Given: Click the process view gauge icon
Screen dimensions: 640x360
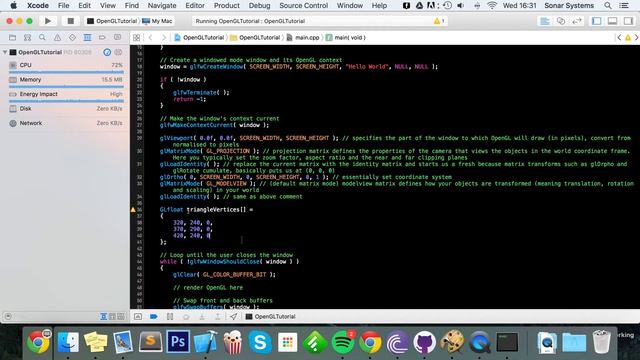Looking at the screenshot, I should pos(107,52).
